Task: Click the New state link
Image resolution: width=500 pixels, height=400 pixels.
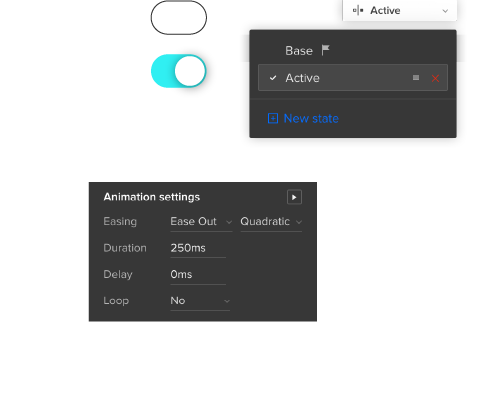Action: (311, 118)
